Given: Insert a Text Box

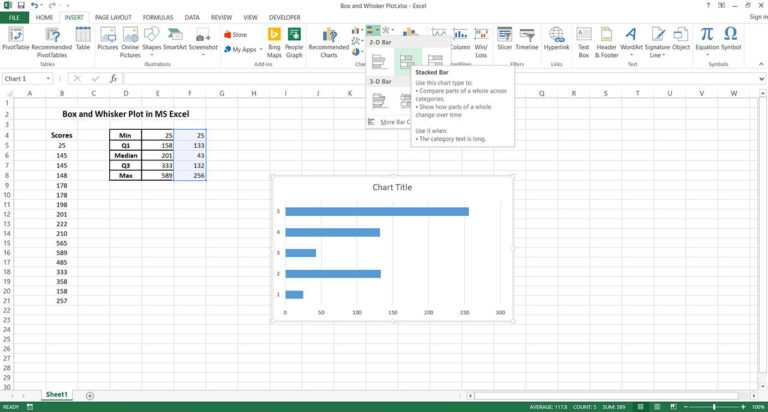Looking at the screenshot, I should [584, 42].
